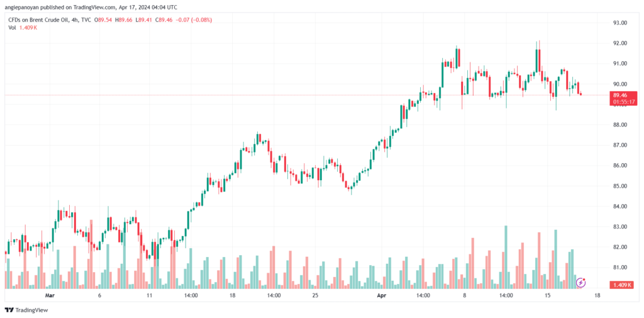
Task: Select the Vol indicator legend label
Action: click(11, 27)
